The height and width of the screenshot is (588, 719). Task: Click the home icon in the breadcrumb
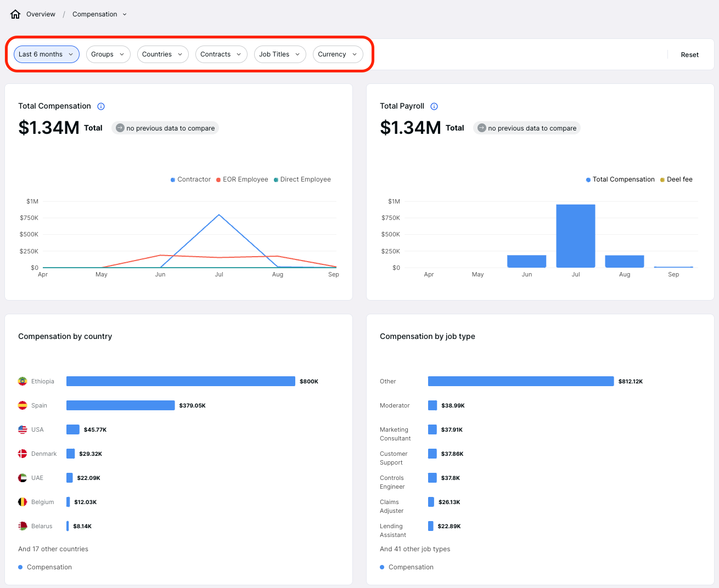[x=15, y=14]
